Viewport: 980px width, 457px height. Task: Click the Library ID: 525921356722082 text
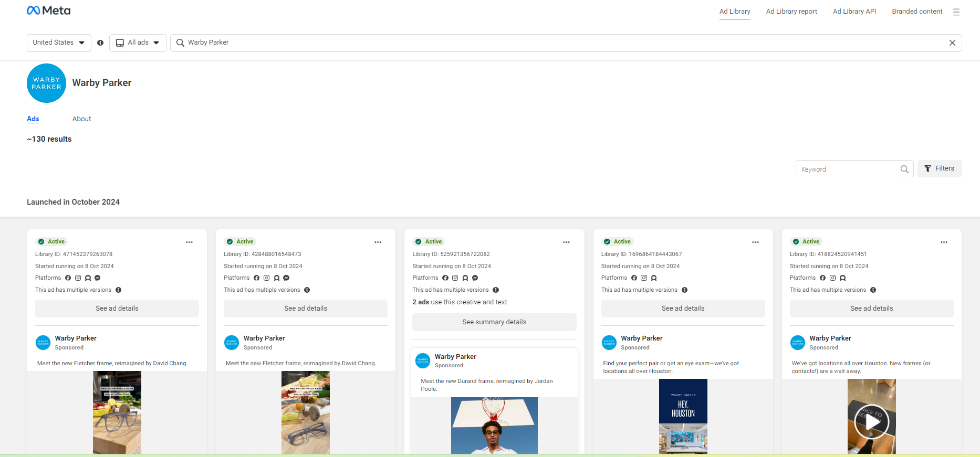(x=451, y=254)
